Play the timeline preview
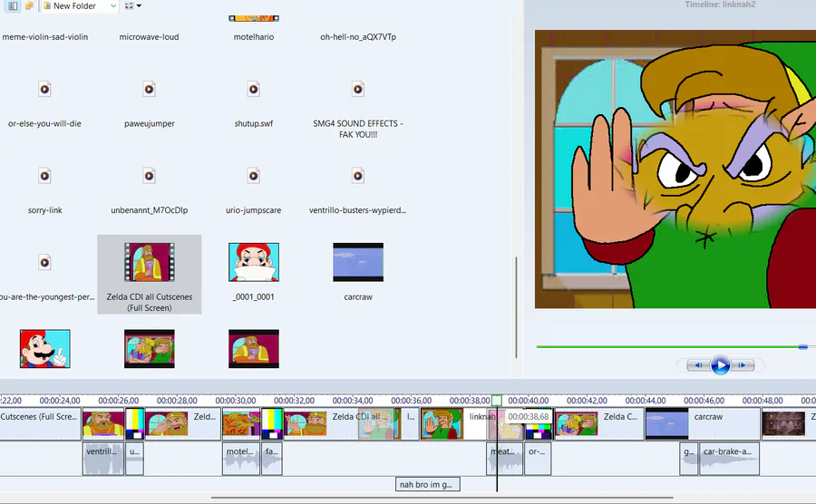 (720, 365)
